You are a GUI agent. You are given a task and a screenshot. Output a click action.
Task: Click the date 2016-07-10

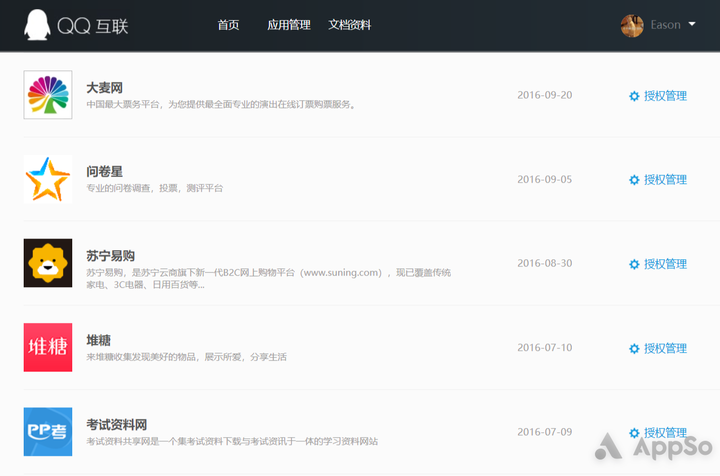[x=545, y=347]
